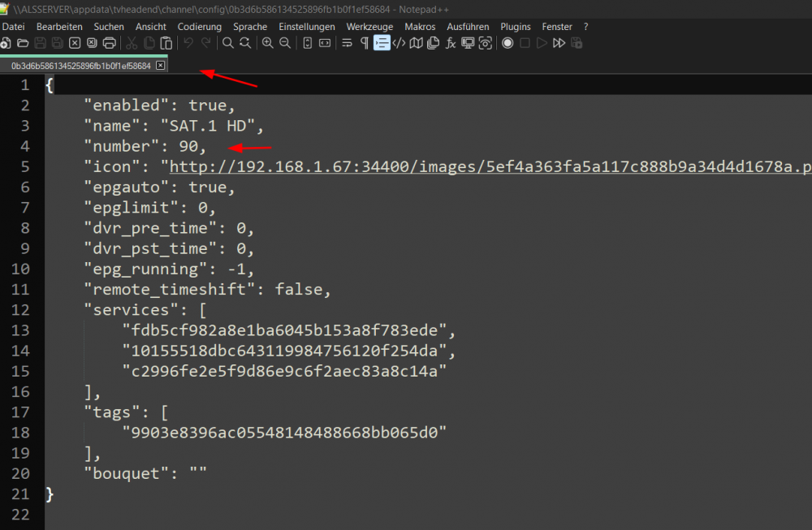Toggle Word Wrap in the toolbar
The image size is (812, 530).
[x=347, y=43]
